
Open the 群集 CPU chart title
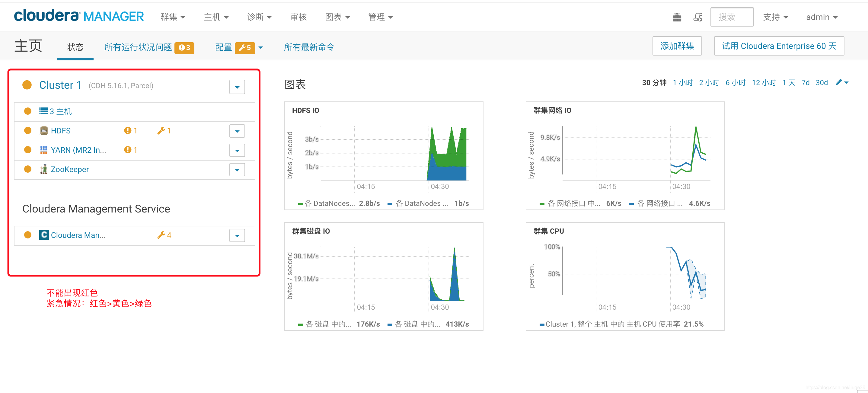click(x=549, y=231)
